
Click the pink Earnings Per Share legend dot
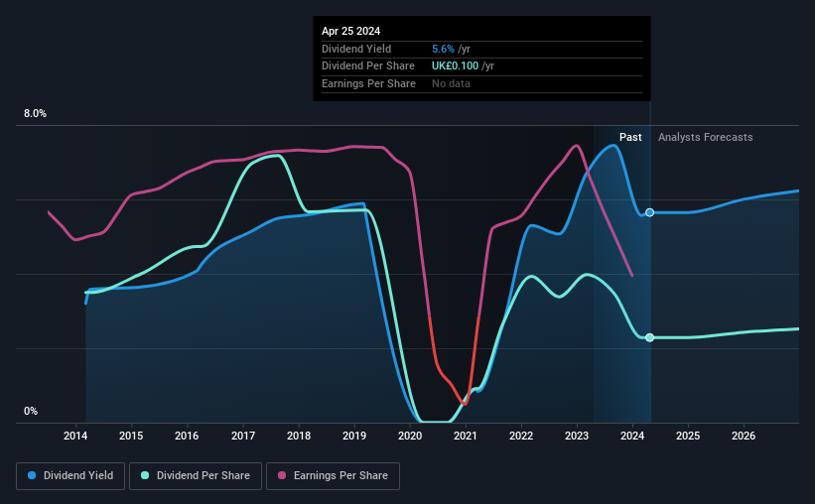tap(282, 475)
